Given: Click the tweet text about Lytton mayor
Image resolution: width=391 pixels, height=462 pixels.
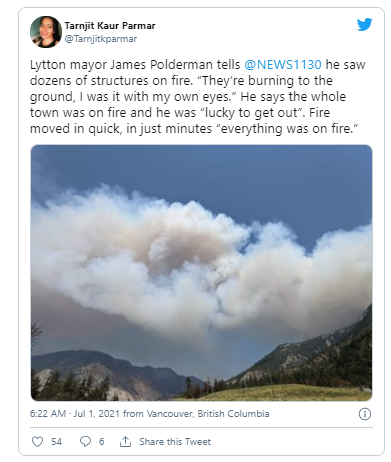Looking at the screenshot, I should tap(198, 96).
